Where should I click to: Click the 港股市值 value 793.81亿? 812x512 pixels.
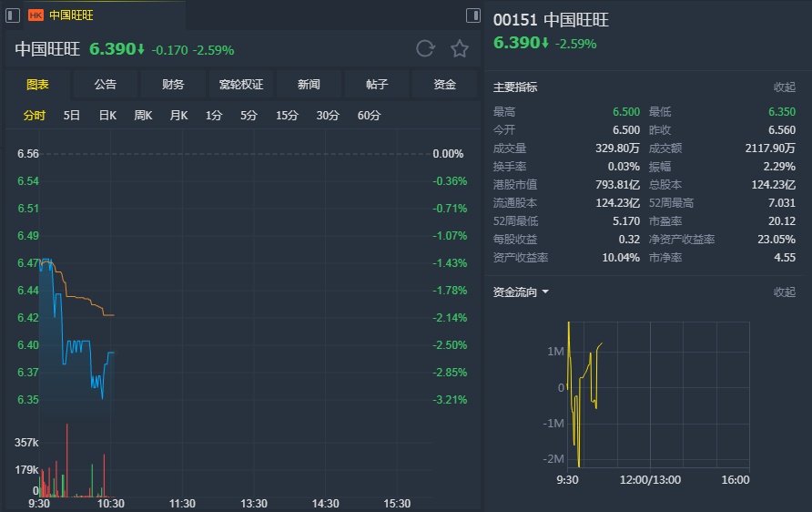click(617, 185)
